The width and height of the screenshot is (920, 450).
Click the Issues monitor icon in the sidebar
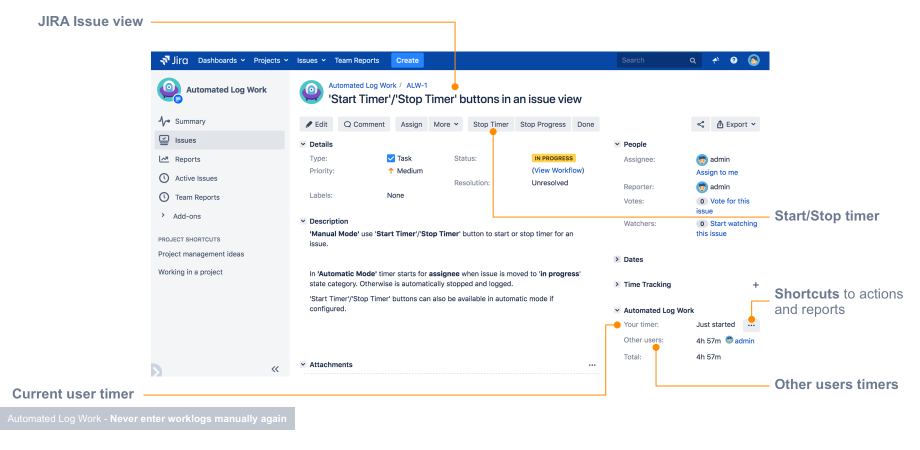pos(164,140)
